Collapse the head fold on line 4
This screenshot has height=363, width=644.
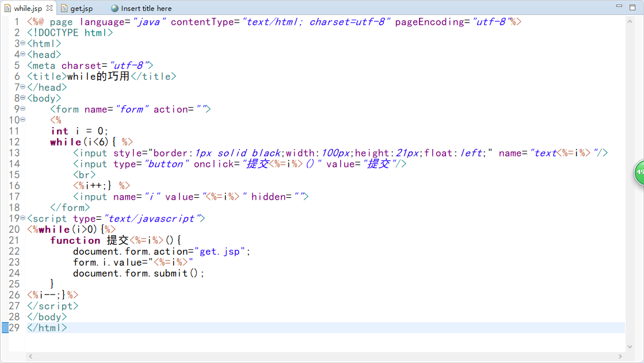pyautogui.click(x=22, y=54)
